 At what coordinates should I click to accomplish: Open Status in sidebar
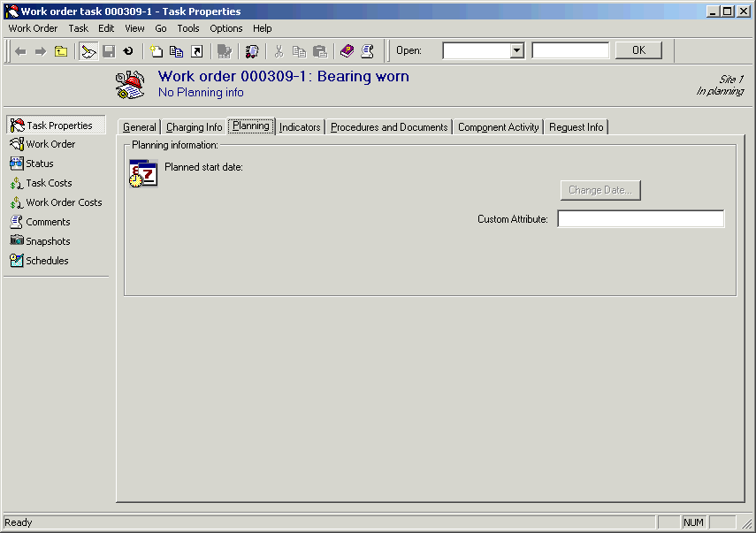click(32, 164)
